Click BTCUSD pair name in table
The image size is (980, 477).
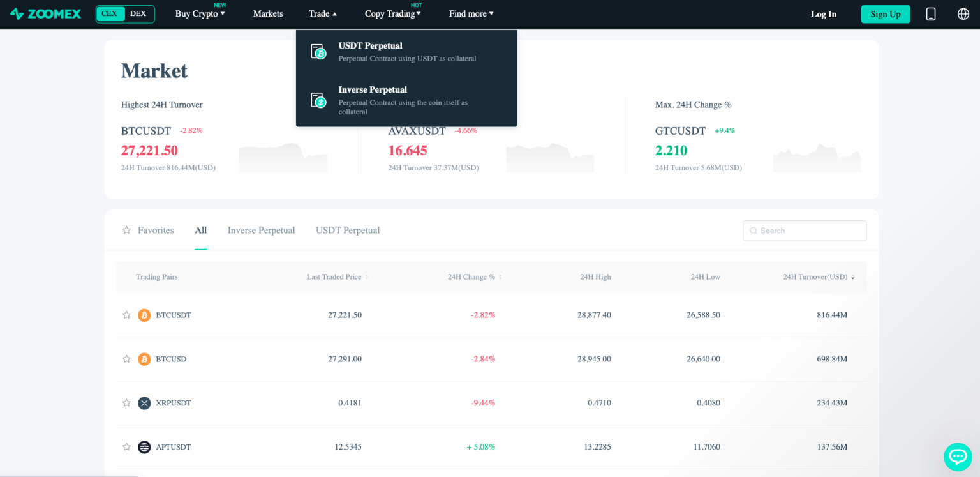(x=171, y=359)
